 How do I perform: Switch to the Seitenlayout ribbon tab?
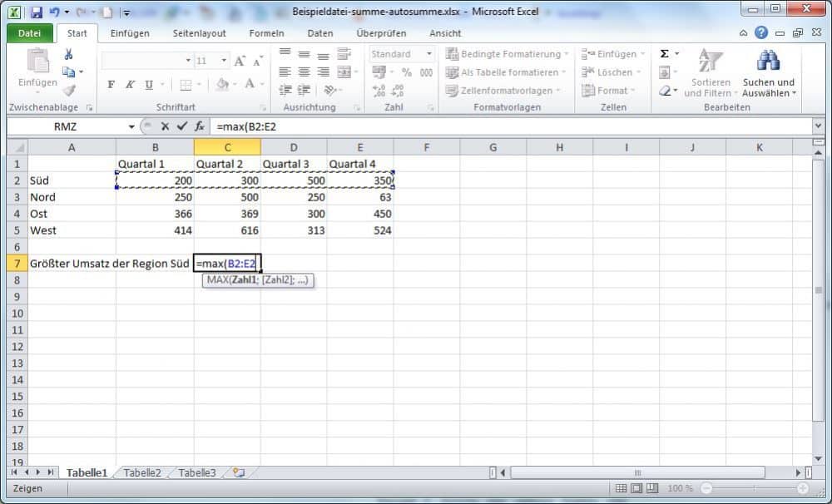pos(200,33)
